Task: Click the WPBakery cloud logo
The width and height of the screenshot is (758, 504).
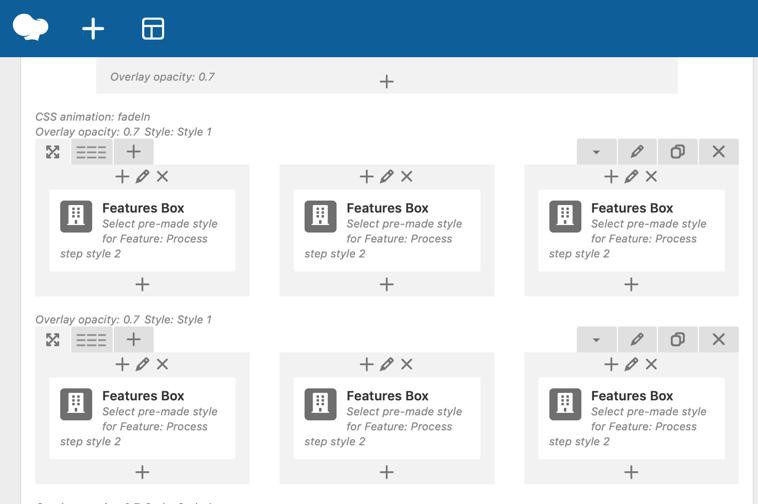Action: 30,27
